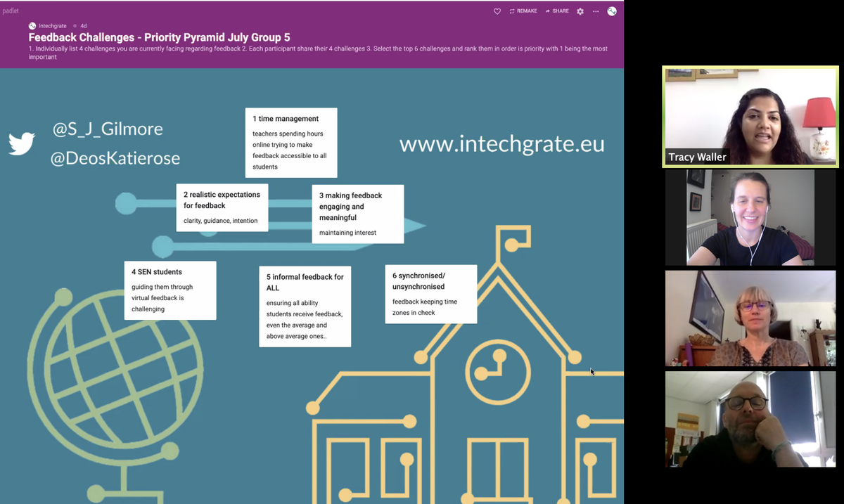
Task: Select the video tile of woman wearing earphones
Action: click(750, 217)
